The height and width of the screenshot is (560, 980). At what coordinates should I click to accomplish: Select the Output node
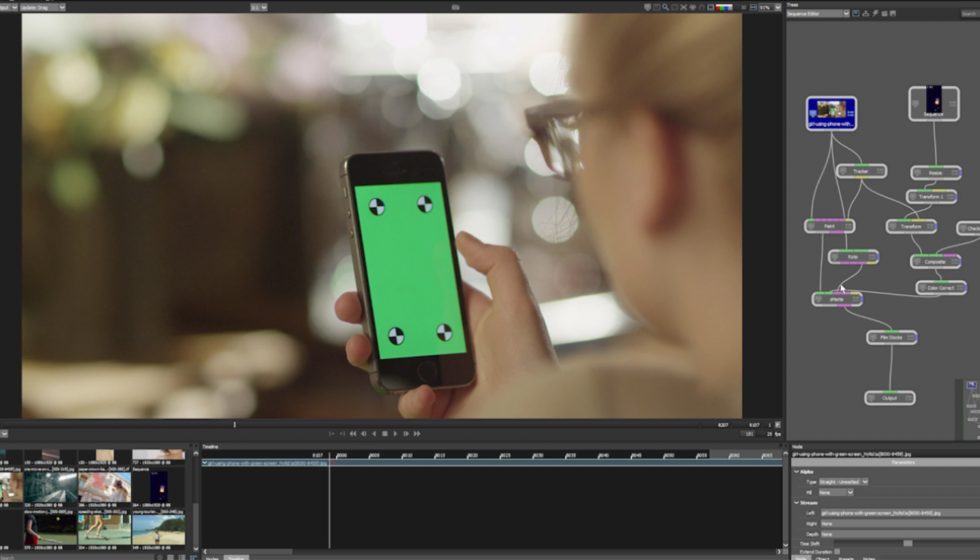(889, 398)
